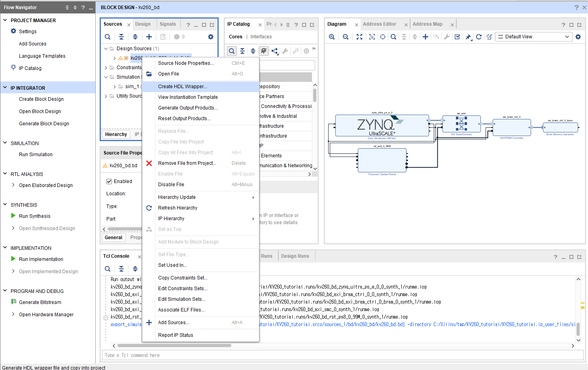Add sources with Sources plus icon

pos(149,37)
